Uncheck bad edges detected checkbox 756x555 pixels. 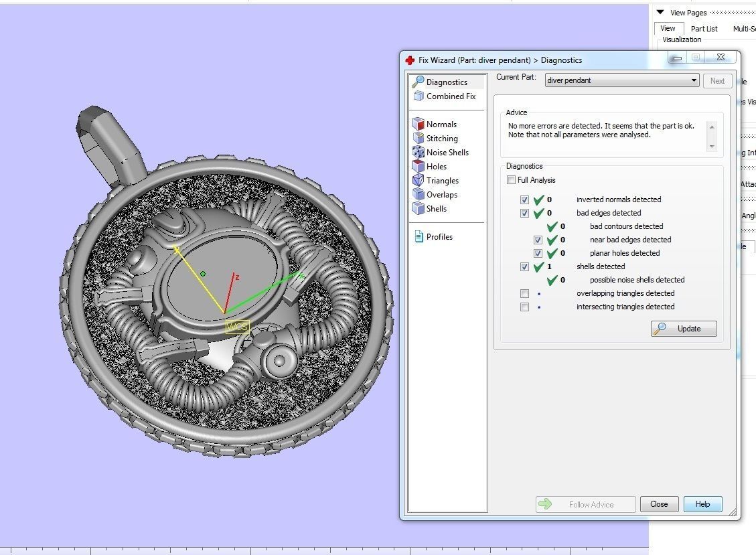tap(524, 213)
